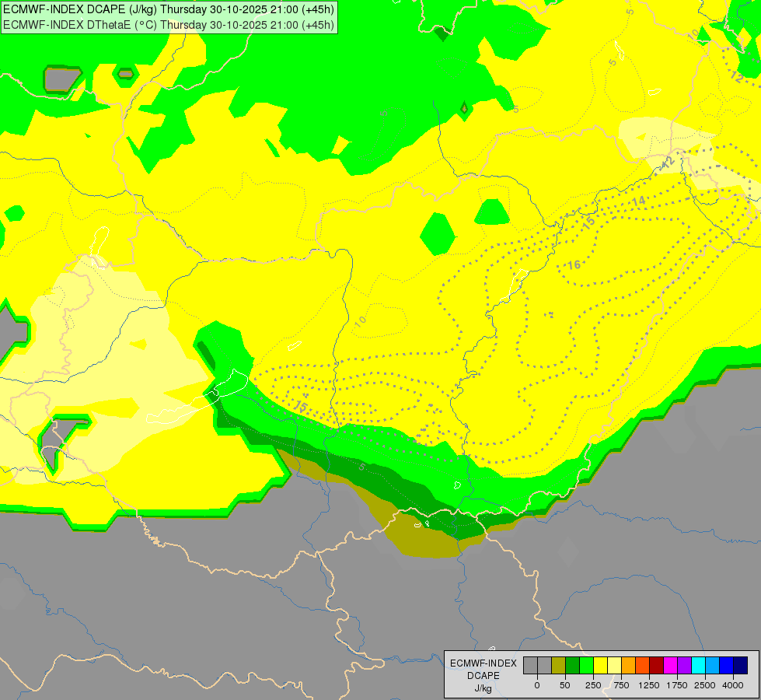
Task: Click the '14' contour label on the map
Action: 639,201
